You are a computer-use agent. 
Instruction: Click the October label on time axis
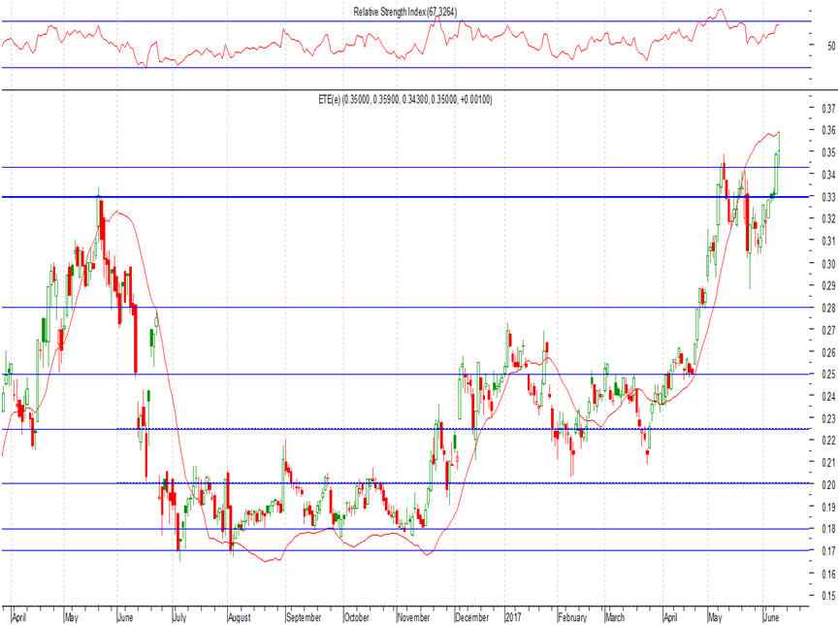pyautogui.click(x=357, y=617)
